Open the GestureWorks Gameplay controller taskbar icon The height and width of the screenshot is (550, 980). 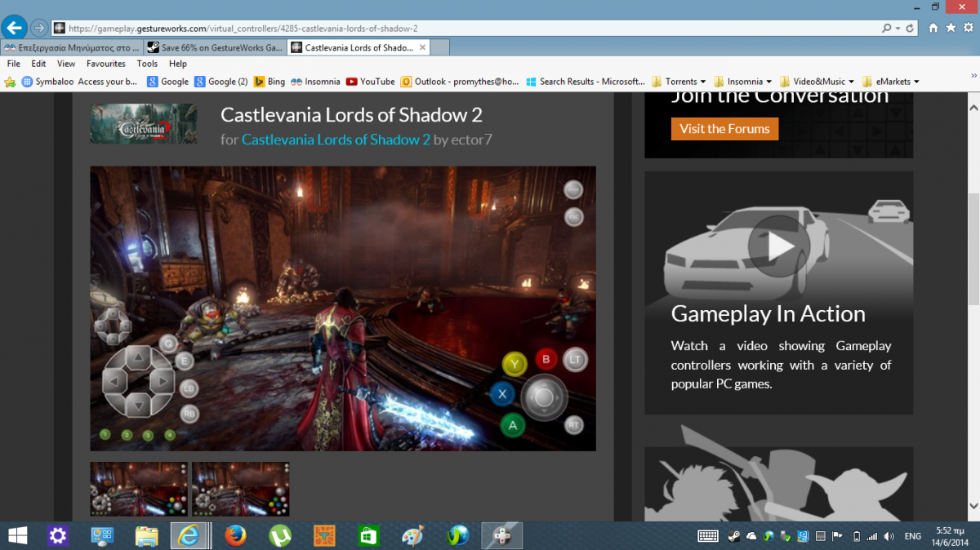(502, 535)
